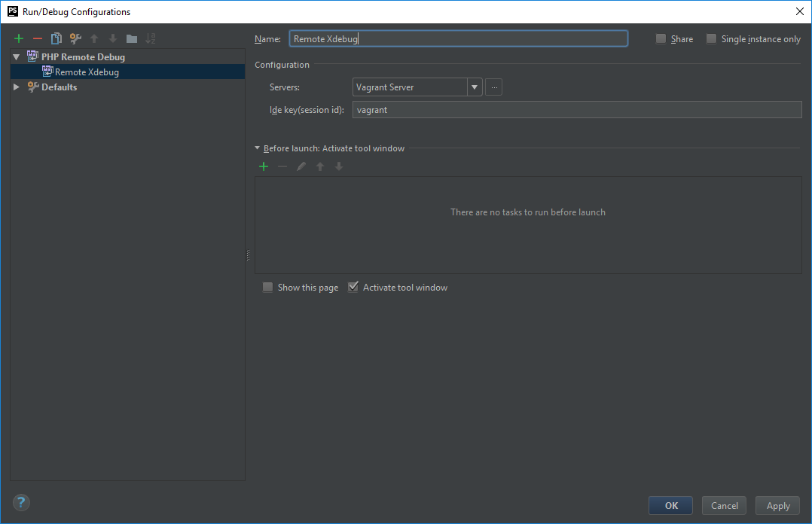Select PHP Remote Debug tree label

(x=84, y=57)
